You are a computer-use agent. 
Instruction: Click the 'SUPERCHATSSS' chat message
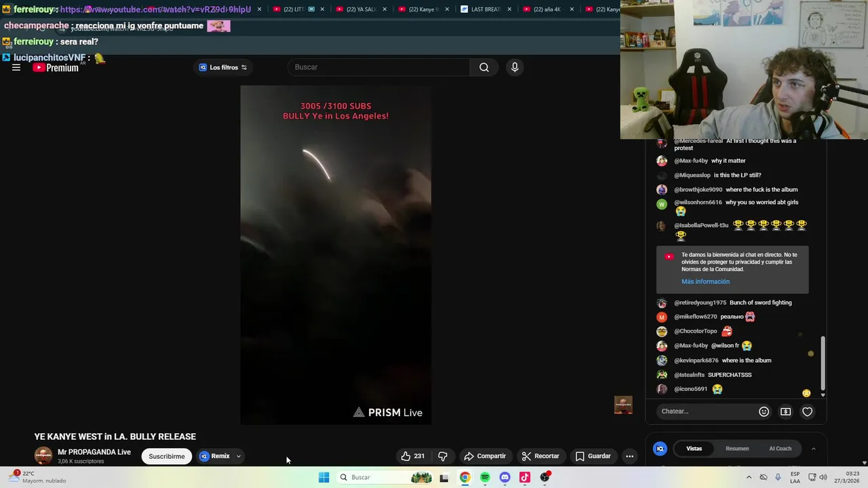click(730, 375)
